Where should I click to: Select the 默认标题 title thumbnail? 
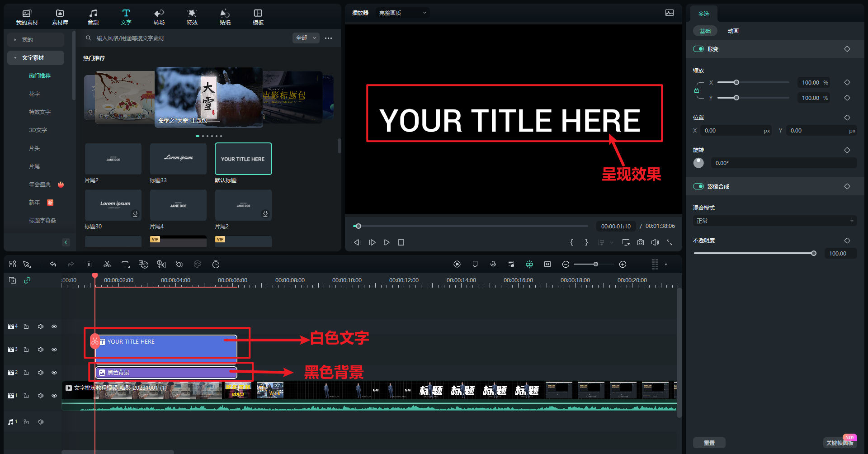click(243, 159)
